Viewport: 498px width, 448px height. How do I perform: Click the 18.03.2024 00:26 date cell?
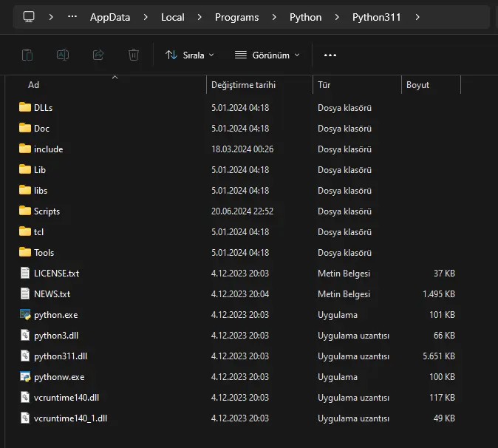242,149
